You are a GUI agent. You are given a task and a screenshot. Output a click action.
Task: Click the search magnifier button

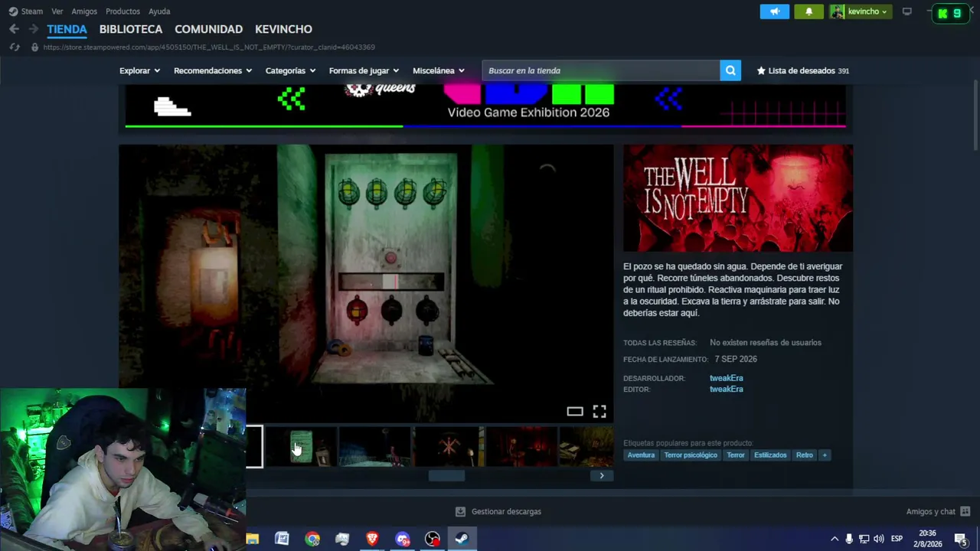point(730,70)
